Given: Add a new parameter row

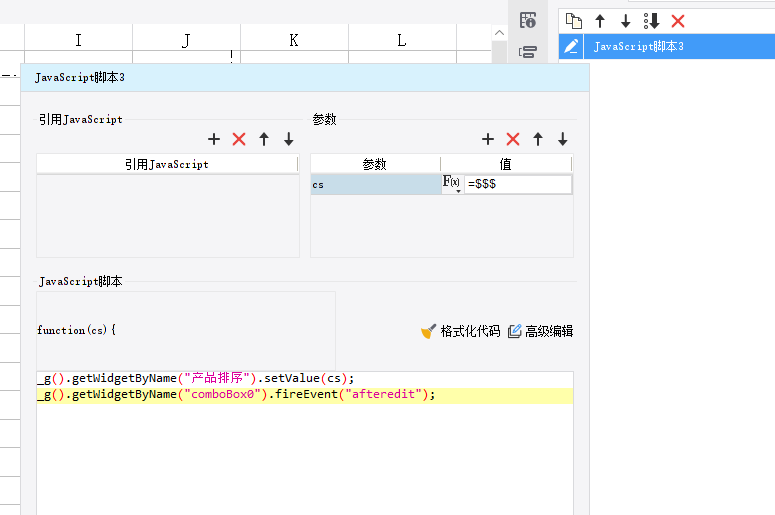Looking at the screenshot, I should tap(488, 139).
